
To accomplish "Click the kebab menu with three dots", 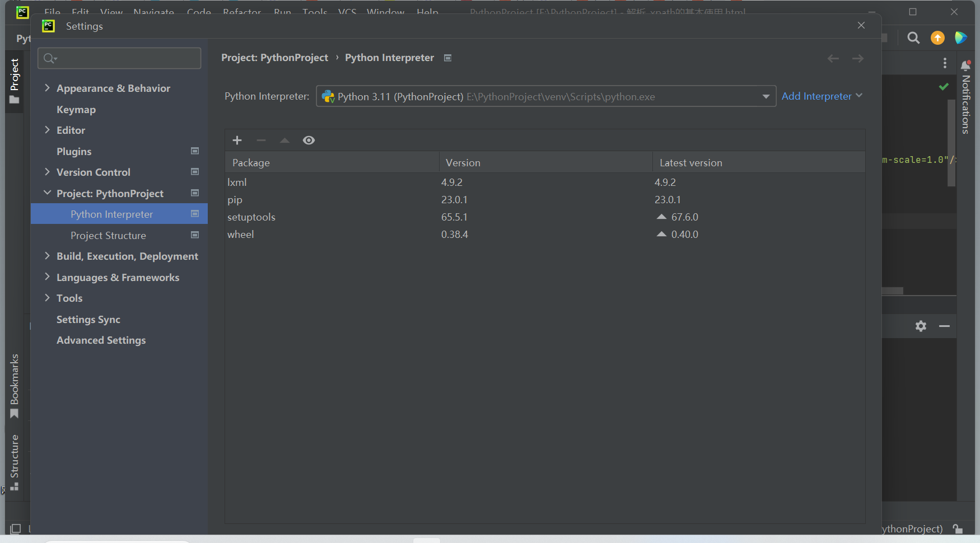I will coord(944,63).
